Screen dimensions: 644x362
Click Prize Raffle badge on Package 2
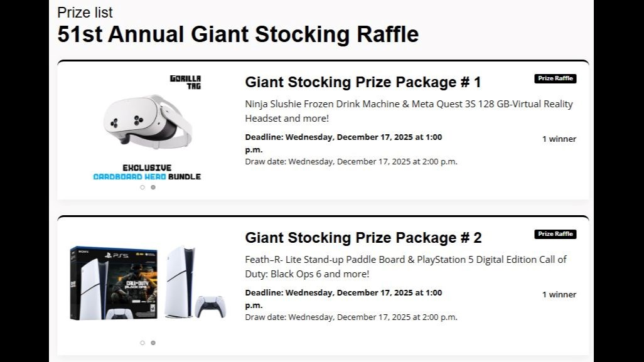[555, 234]
